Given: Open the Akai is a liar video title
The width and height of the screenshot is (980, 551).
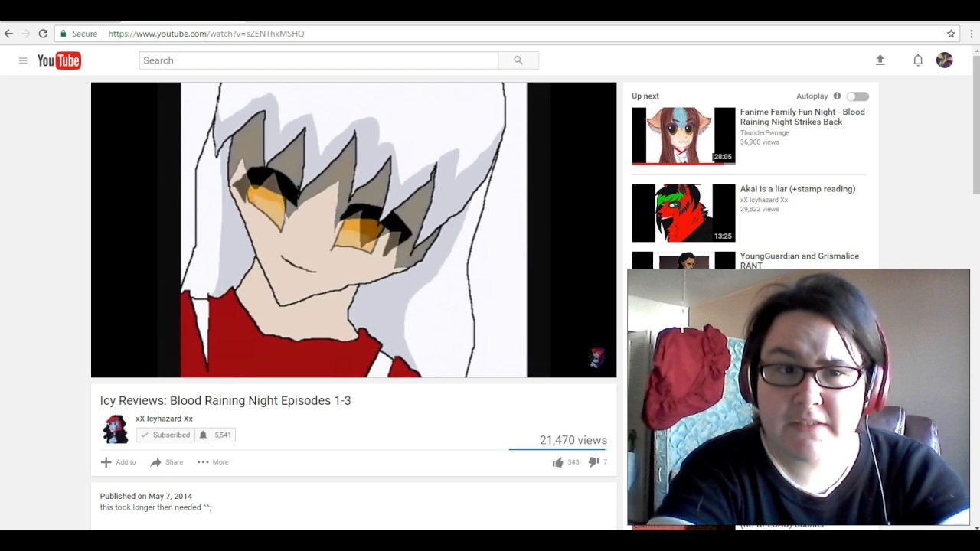Looking at the screenshot, I should [797, 189].
